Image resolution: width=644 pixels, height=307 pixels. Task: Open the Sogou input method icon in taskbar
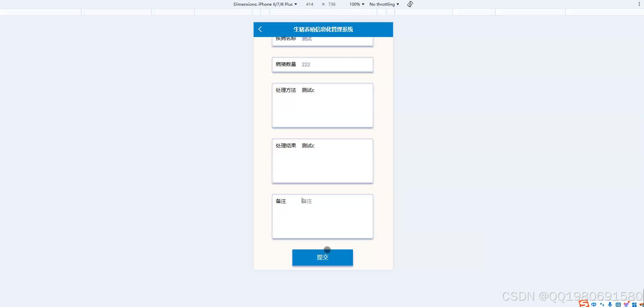click(584, 303)
